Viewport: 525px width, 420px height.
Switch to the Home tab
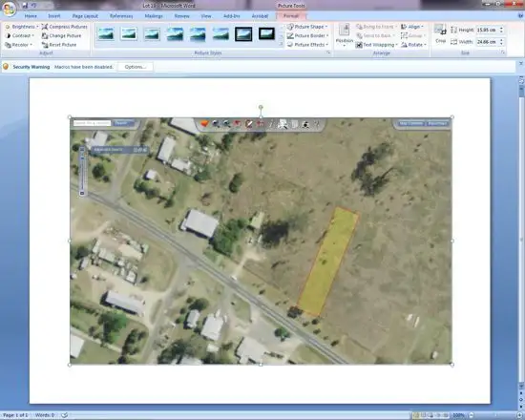pos(31,15)
